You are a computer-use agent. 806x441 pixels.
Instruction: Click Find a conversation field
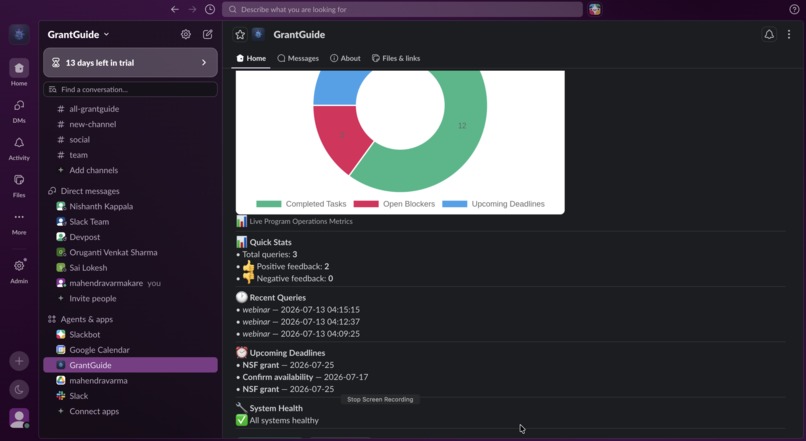131,89
